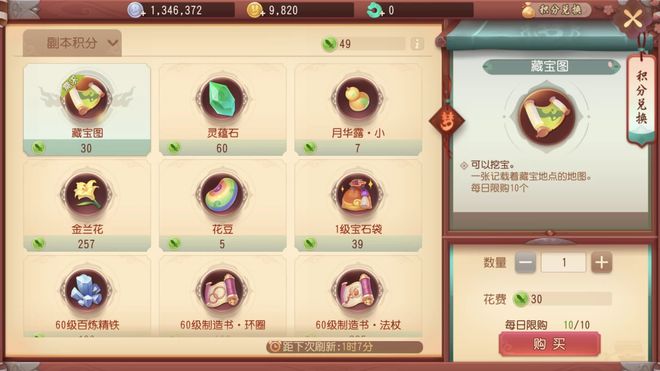
Task: Open the info icon beside point balance
Action: (417, 43)
